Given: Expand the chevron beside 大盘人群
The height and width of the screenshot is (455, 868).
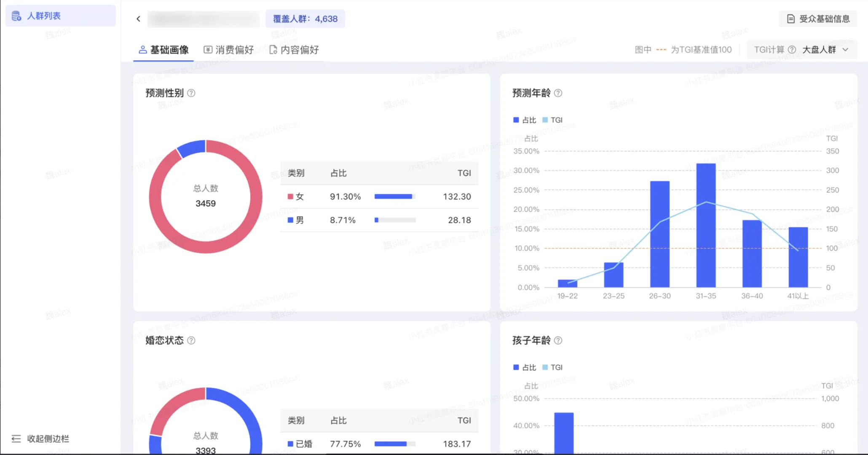Looking at the screenshot, I should pos(845,50).
